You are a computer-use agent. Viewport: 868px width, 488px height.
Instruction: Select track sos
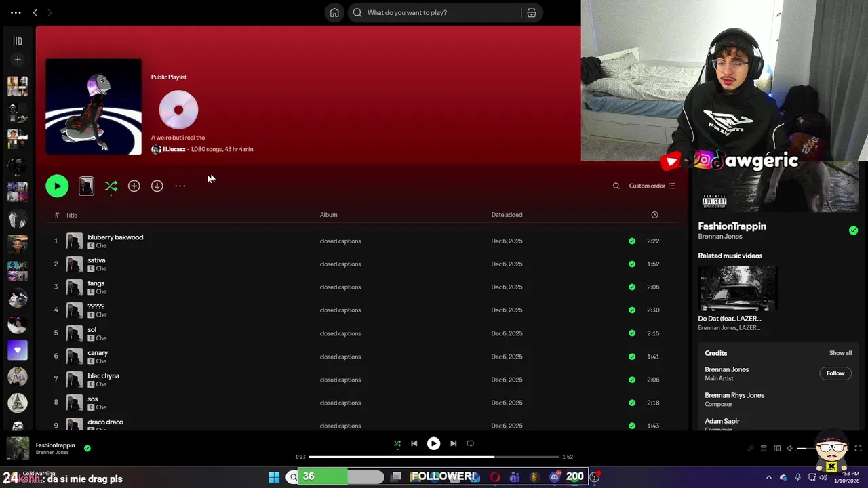92,399
